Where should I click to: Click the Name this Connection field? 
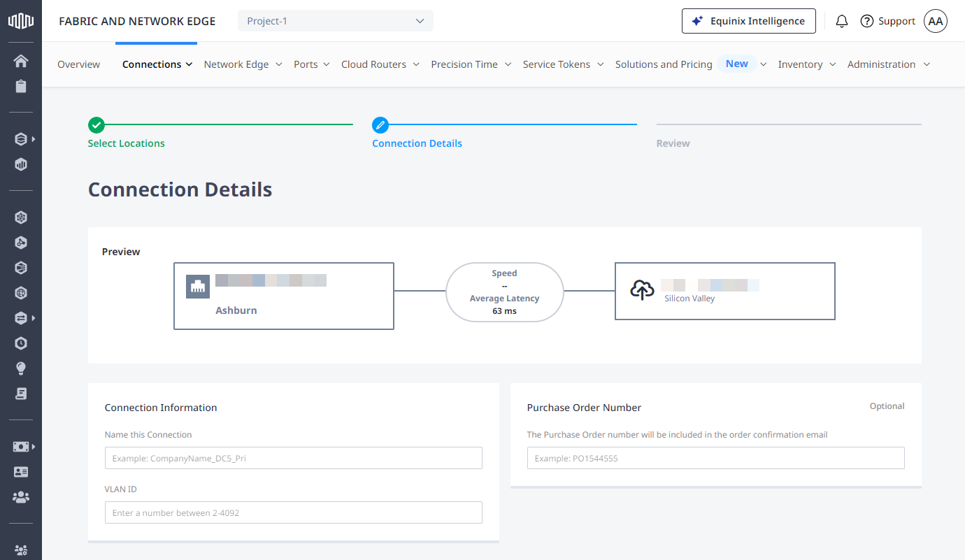tap(294, 458)
